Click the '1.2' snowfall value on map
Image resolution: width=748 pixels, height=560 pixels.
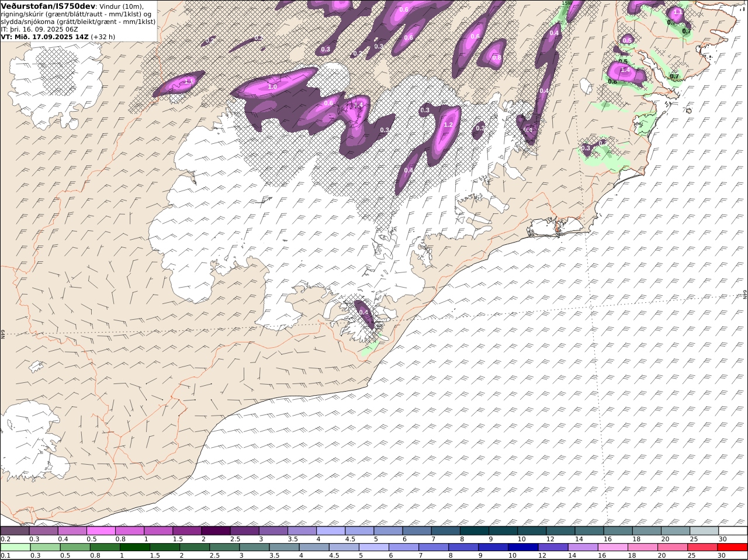[x=449, y=125]
